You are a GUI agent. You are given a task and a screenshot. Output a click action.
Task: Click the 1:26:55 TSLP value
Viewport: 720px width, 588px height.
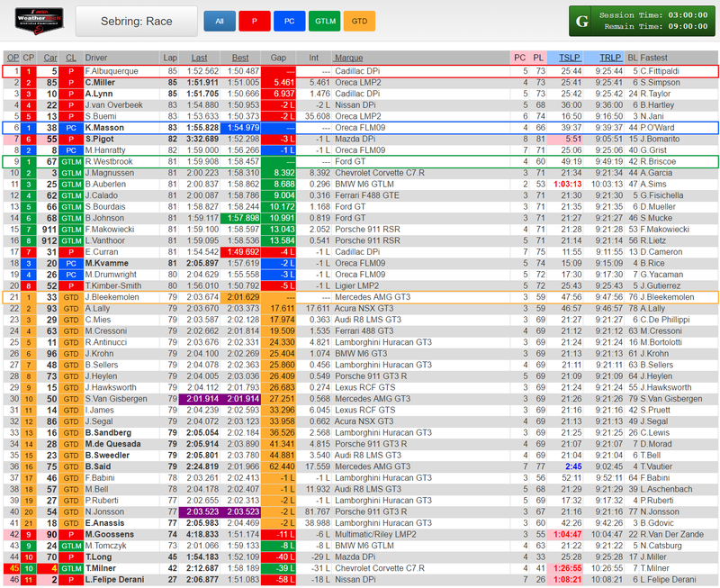pos(568,568)
